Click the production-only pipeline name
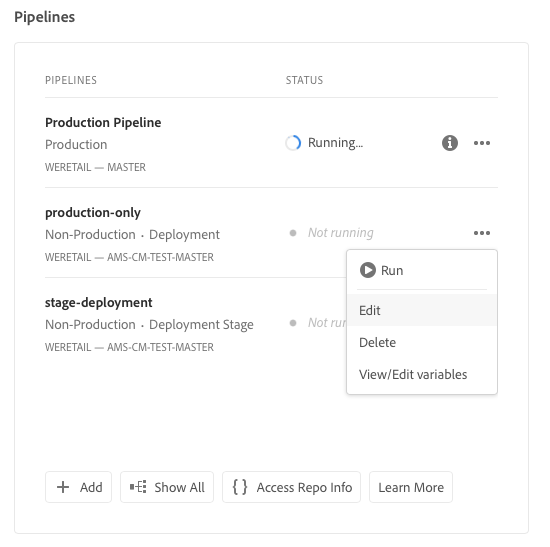 coord(93,213)
